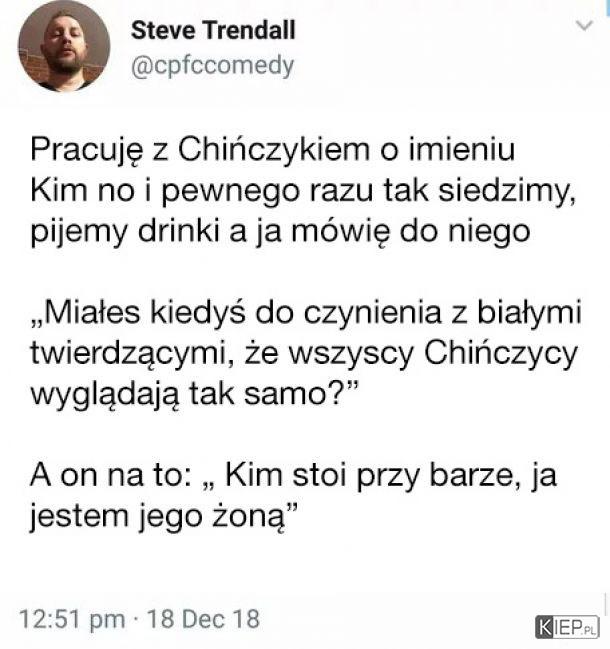Click the line 'A on na to: Kim stoi'
This screenshot has width=610, height=649.
click(x=293, y=476)
